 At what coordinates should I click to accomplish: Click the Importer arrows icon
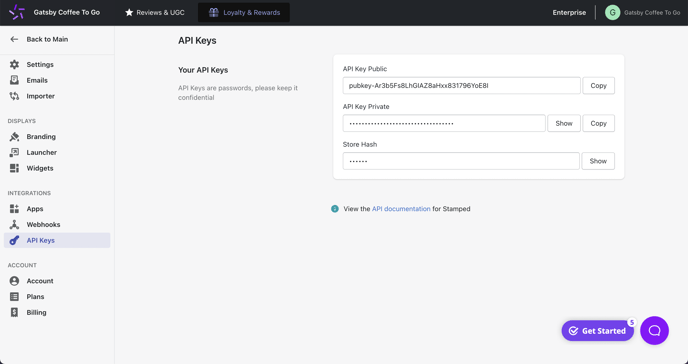14,96
